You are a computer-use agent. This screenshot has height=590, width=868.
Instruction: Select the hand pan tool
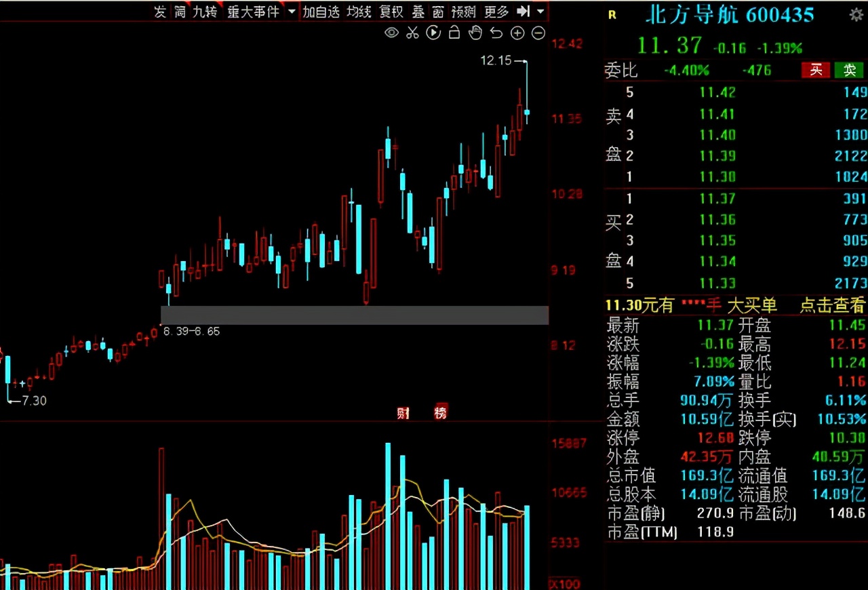coord(475,33)
